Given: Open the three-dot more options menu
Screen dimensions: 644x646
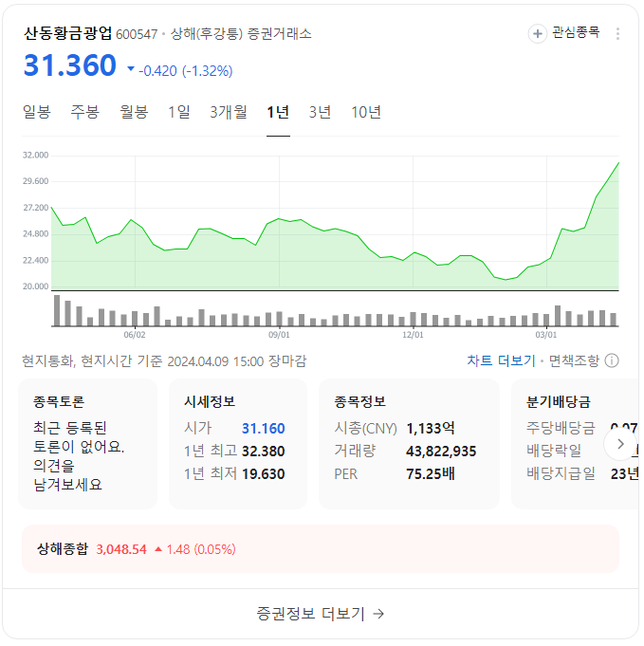Looking at the screenshot, I should click(x=617, y=33).
